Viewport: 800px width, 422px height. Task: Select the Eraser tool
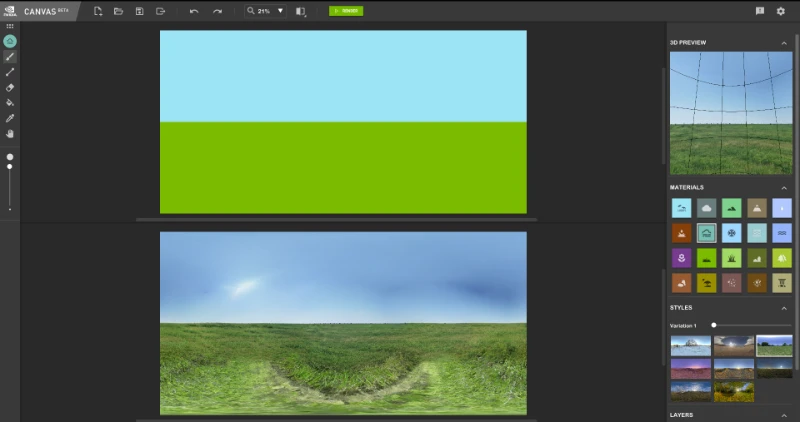(10, 87)
